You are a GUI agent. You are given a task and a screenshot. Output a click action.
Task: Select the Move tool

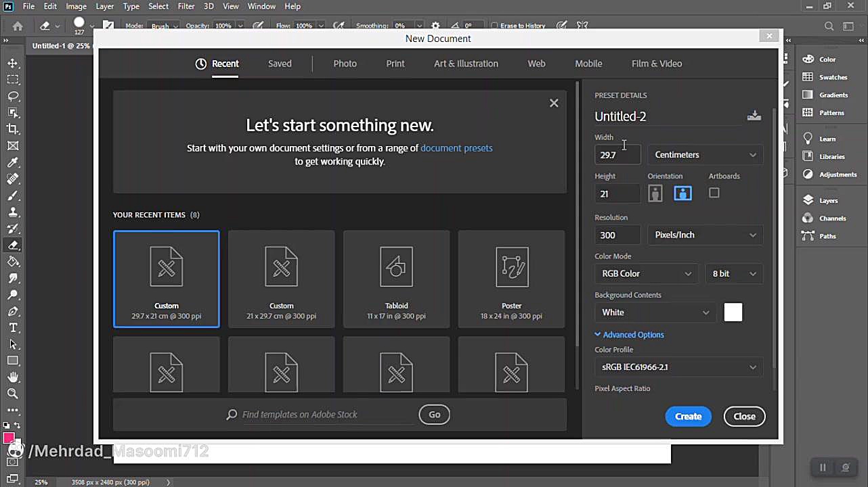(13, 63)
